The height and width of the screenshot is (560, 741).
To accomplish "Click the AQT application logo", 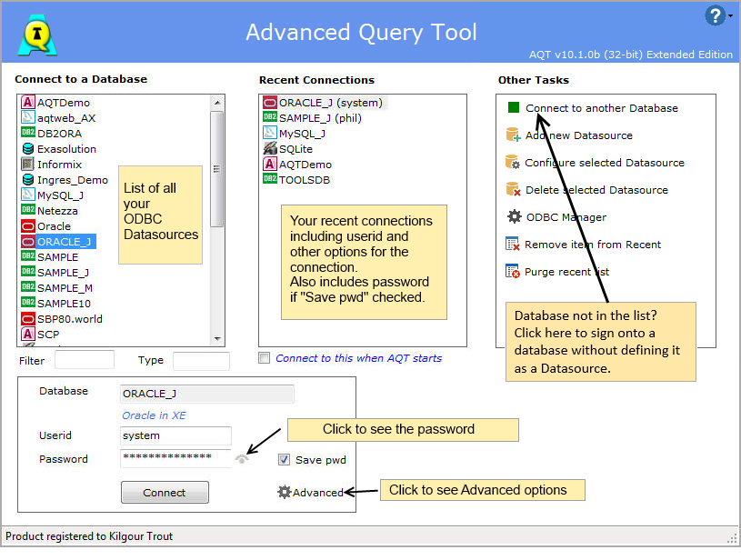I will (x=37, y=35).
